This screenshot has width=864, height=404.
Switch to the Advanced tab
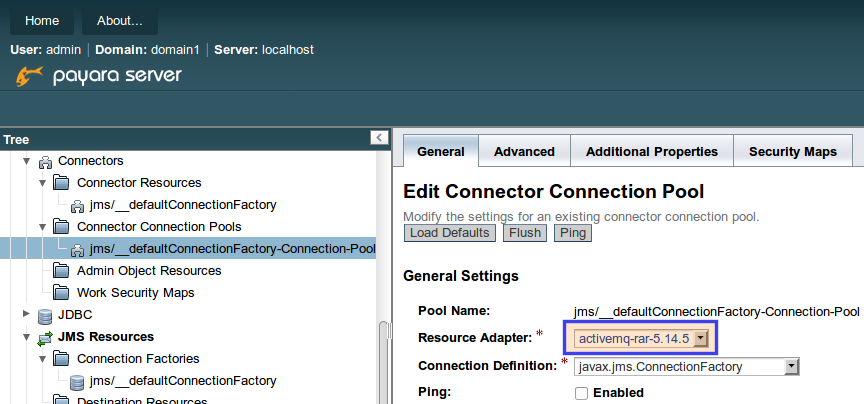pos(524,152)
